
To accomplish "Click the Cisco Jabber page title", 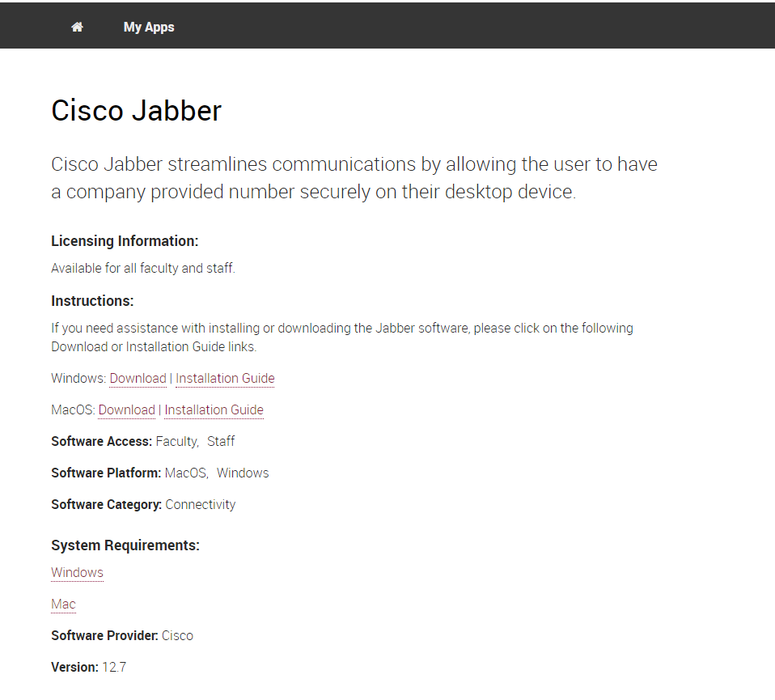I will tap(137, 110).
